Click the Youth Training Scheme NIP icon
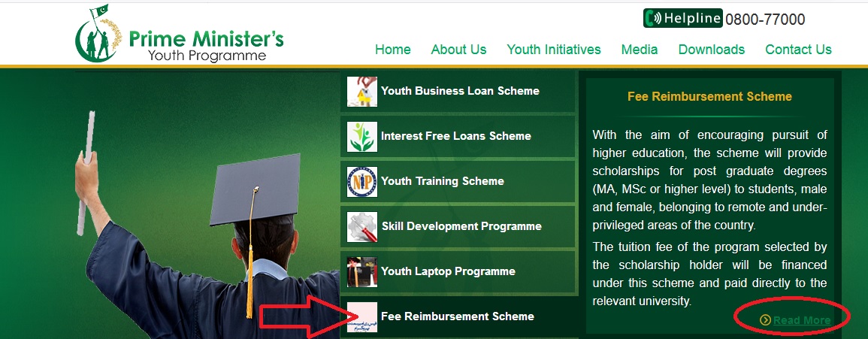 (362, 182)
